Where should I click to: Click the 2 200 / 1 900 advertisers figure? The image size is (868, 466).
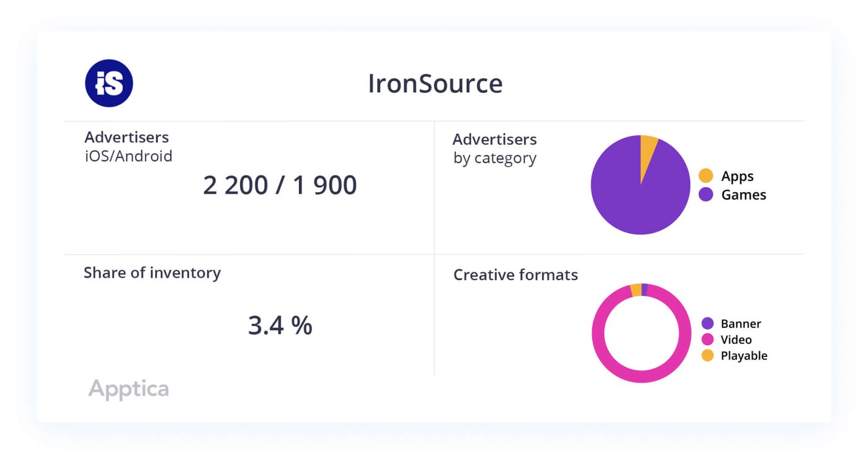280,185
